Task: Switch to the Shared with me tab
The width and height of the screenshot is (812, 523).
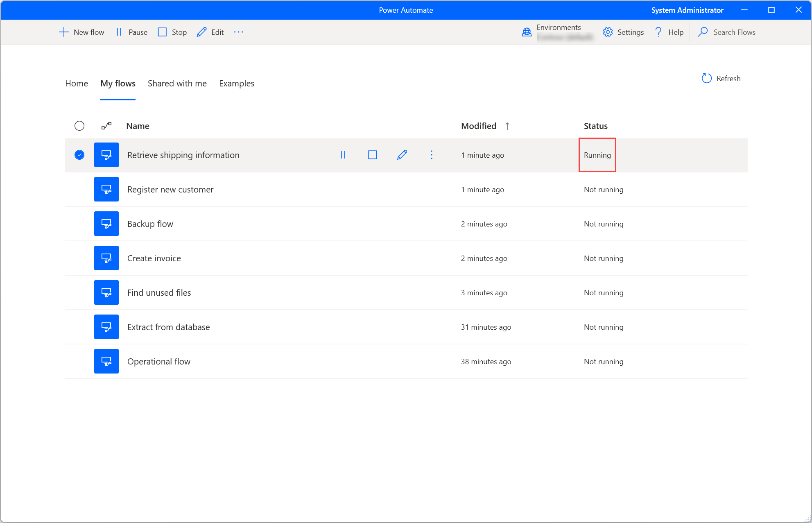Action: [x=178, y=83]
